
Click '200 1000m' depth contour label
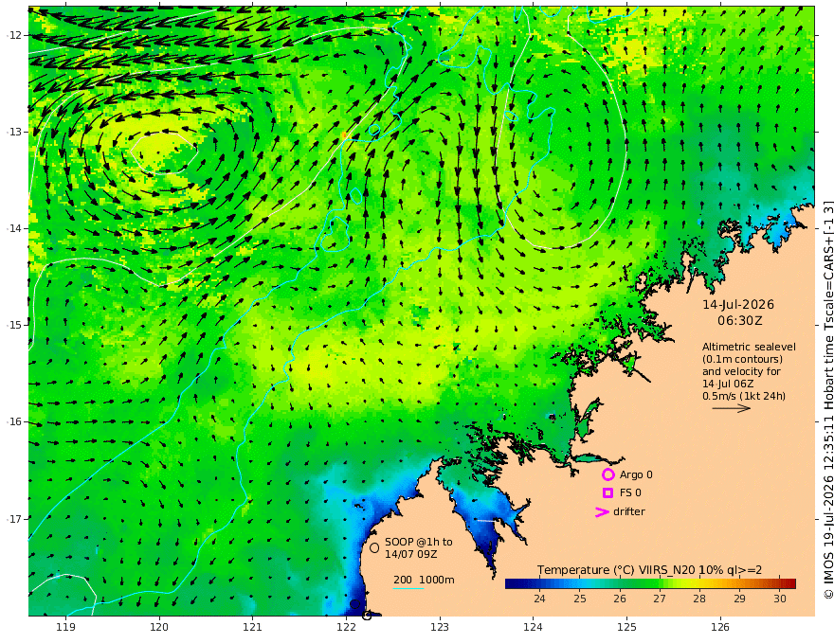424,580
